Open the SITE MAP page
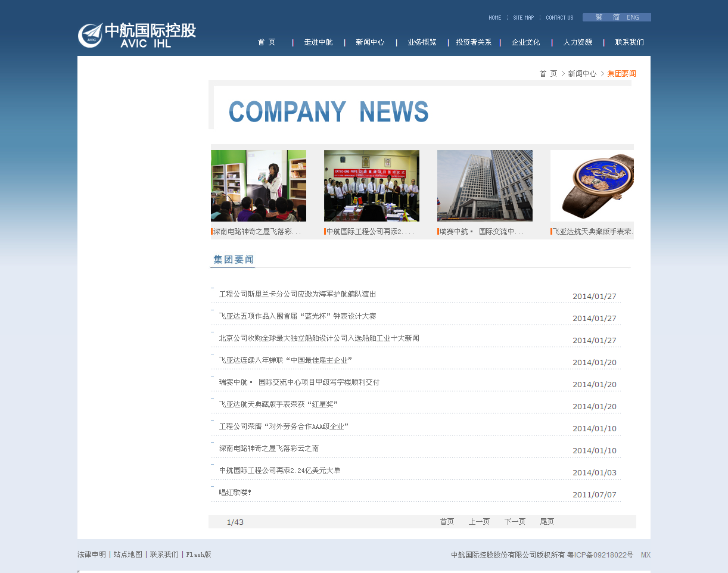Viewport: 728px width, 573px height. click(x=524, y=17)
